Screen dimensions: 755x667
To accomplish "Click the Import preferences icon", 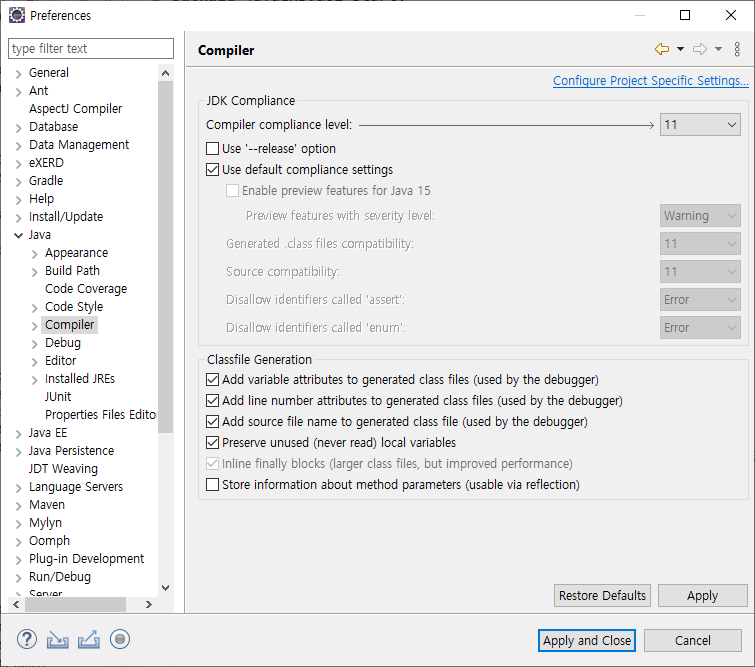I will tap(57, 640).
